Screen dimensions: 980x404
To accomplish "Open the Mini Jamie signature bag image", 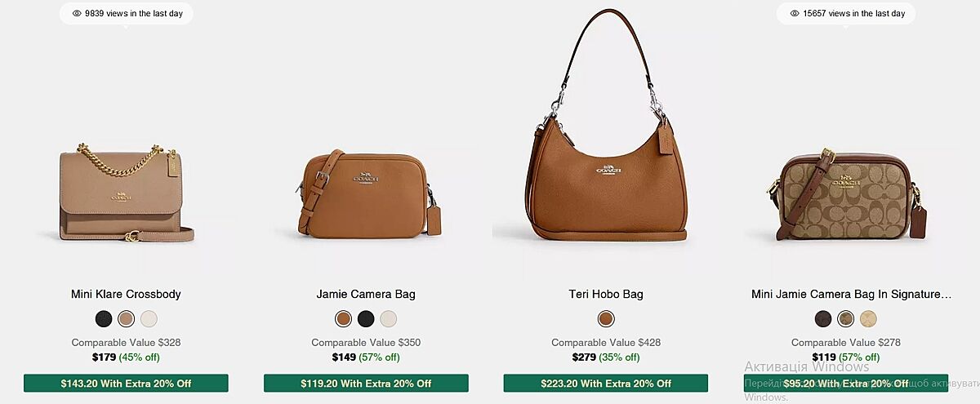I will click(x=846, y=194).
